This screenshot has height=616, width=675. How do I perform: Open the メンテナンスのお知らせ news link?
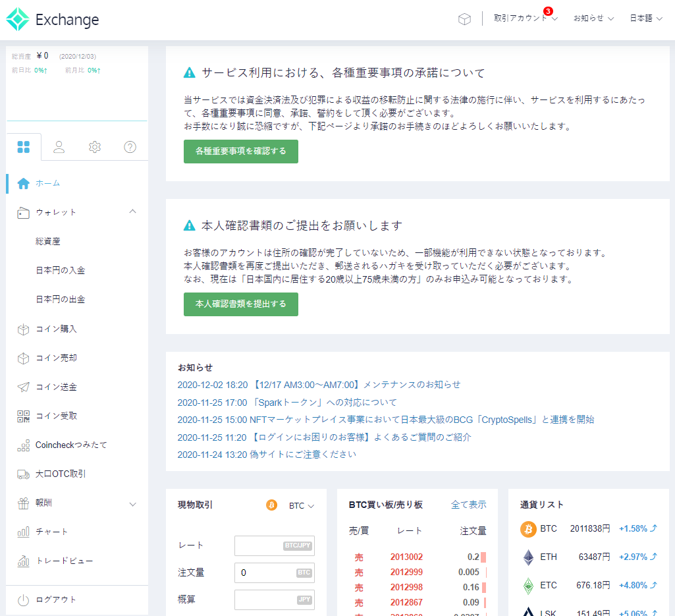pyautogui.click(x=319, y=385)
